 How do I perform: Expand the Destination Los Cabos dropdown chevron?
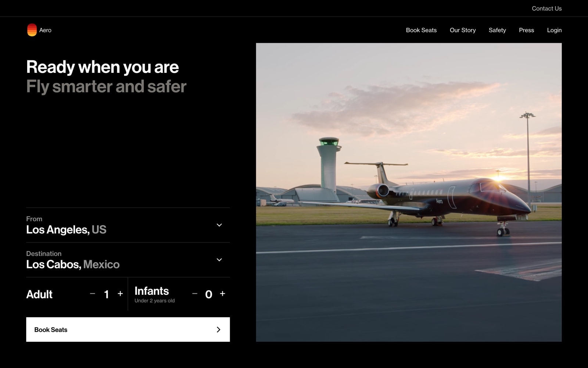[x=219, y=260]
